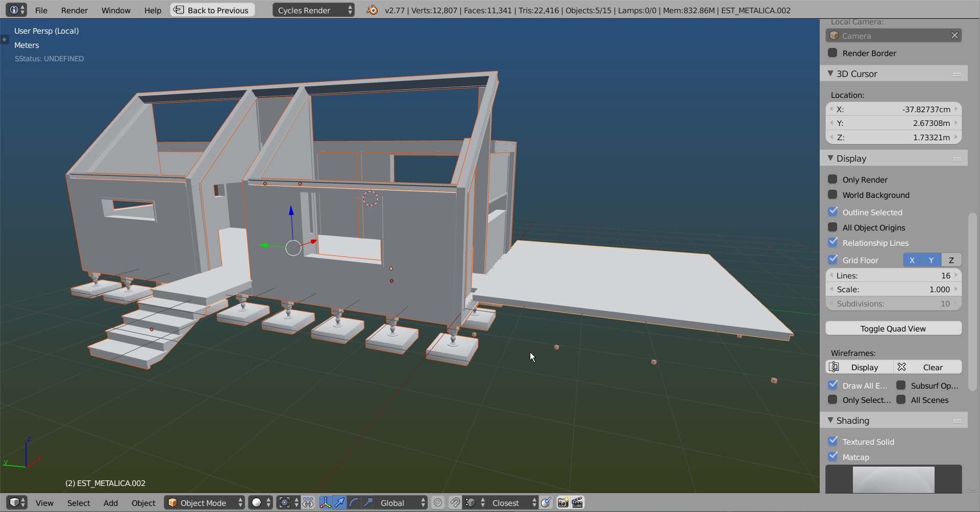Grab the 3D Cursor panel grip

point(957,74)
